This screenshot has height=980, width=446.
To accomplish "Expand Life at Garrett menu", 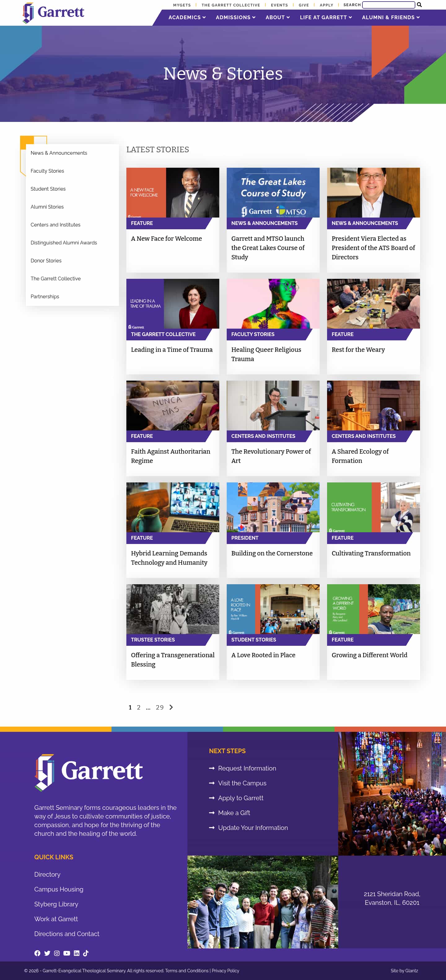I will [x=326, y=18].
